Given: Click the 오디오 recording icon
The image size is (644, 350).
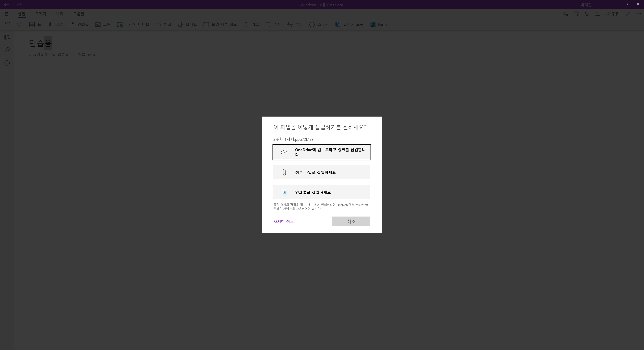Looking at the screenshot, I should point(180,24).
